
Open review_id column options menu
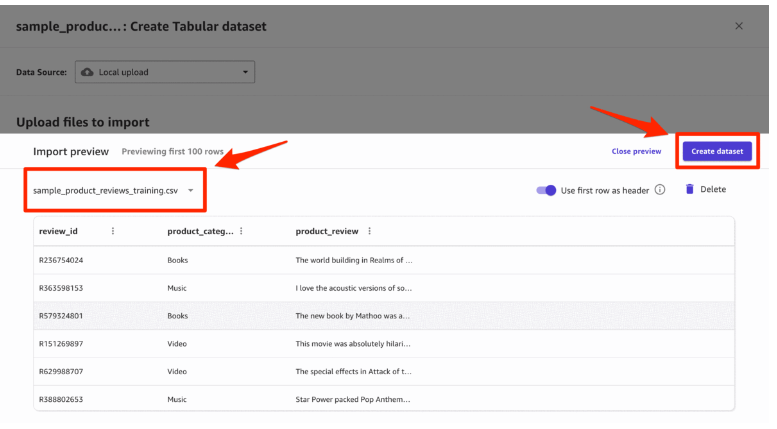point(112,231)
